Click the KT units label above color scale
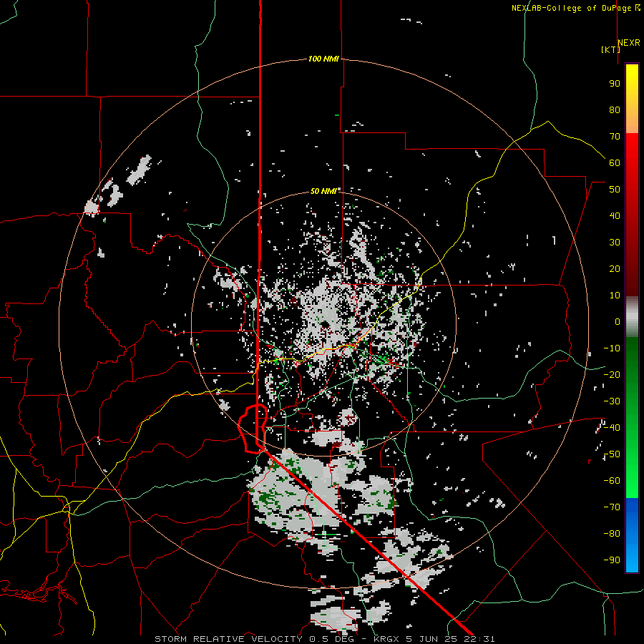The height and width of the screenshot is (644, 644). point(610,49)
